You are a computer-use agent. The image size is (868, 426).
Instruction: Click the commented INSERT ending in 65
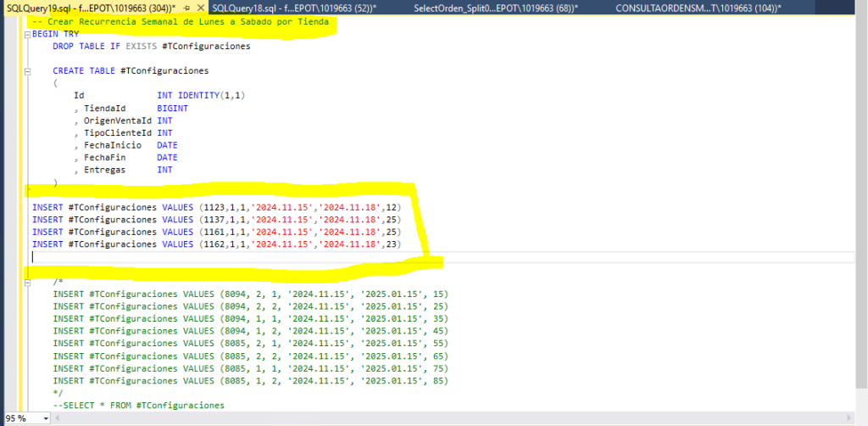[x=251, y=356]
